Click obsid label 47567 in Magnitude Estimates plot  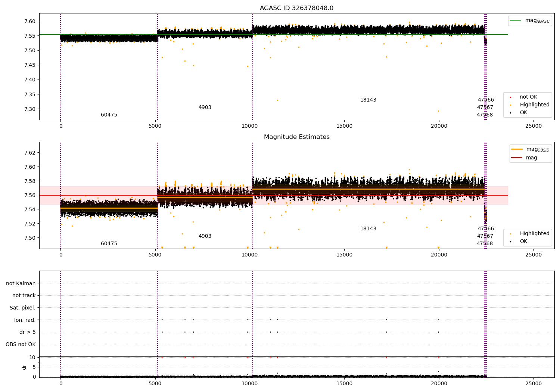pyautogui.click(x=485, y=236)
